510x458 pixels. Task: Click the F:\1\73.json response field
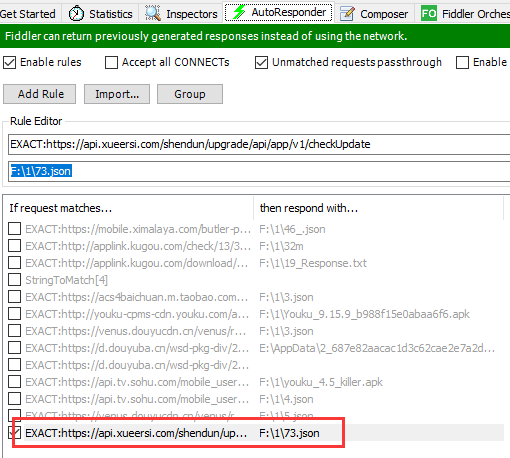[x=259, y=171]
